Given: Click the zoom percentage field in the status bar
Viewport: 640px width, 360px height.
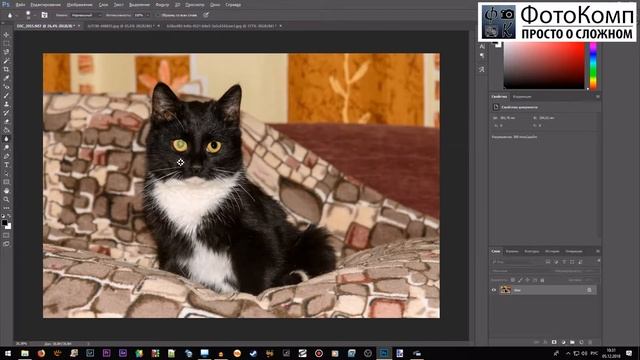Looking at the screenshot, I should coord(21,344).
